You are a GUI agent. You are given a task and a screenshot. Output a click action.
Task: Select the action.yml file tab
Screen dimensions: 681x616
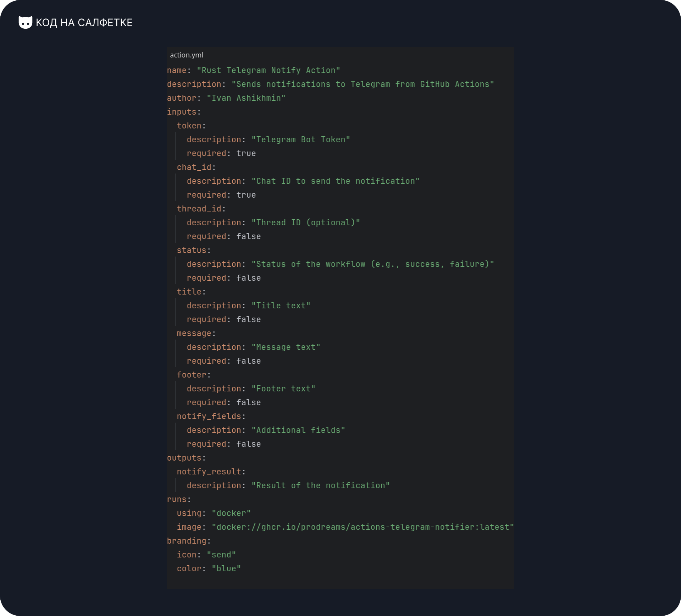187,55
